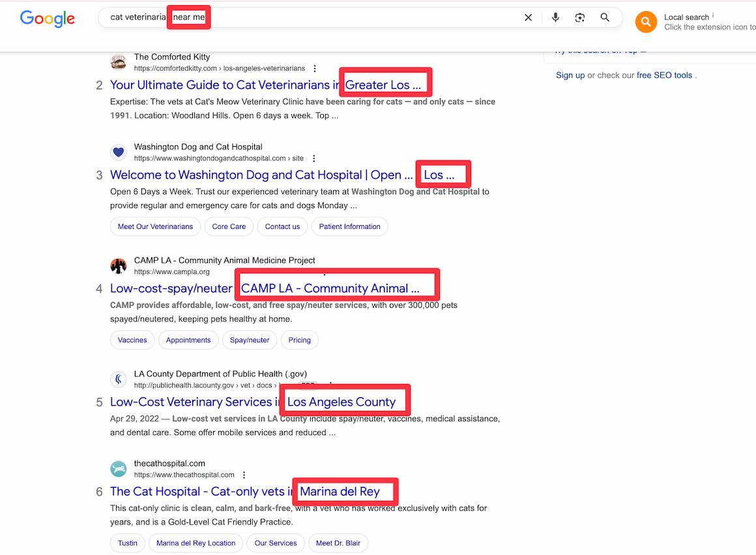756x555 pixels.
Task: Click the comfortedkitty.com URL breadcrumb
Action: pos(220,68)
